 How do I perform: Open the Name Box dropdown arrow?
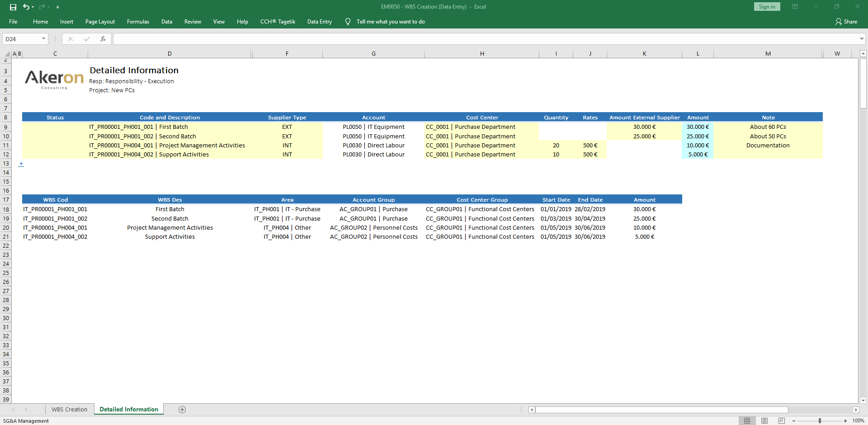(x=43, y=39)
